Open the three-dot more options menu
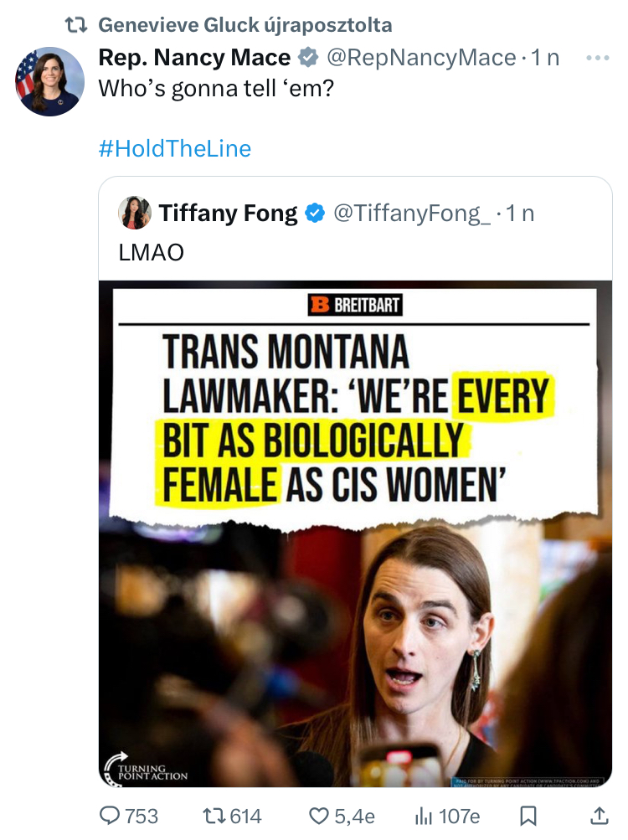This screenshot has width=628, height=840. 598,58
